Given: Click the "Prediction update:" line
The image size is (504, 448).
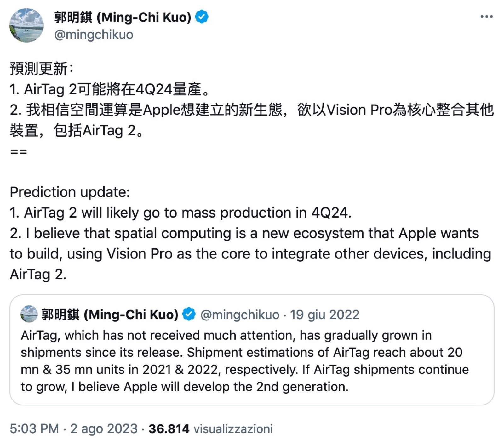Looking at the screenshot, I should (70, 192).
